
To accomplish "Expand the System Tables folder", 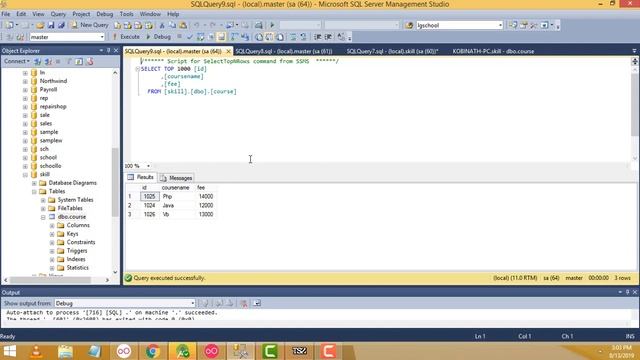I will (43, 200).
